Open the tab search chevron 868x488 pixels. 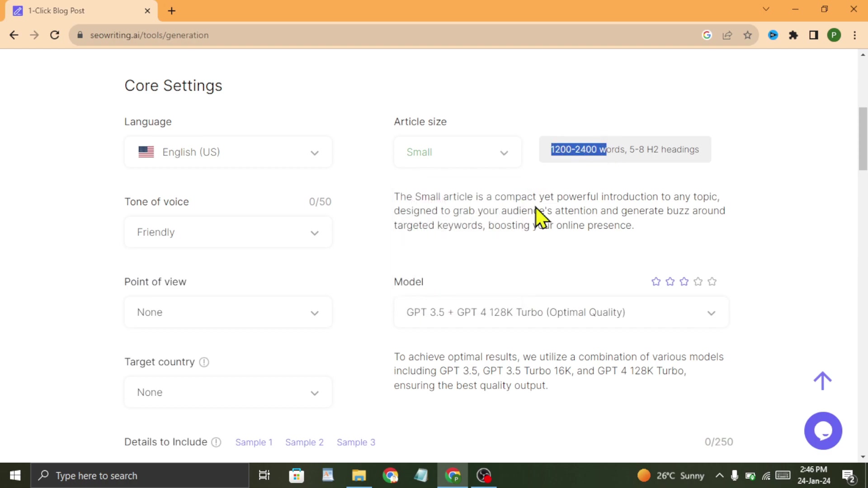(x=766, y=9)
